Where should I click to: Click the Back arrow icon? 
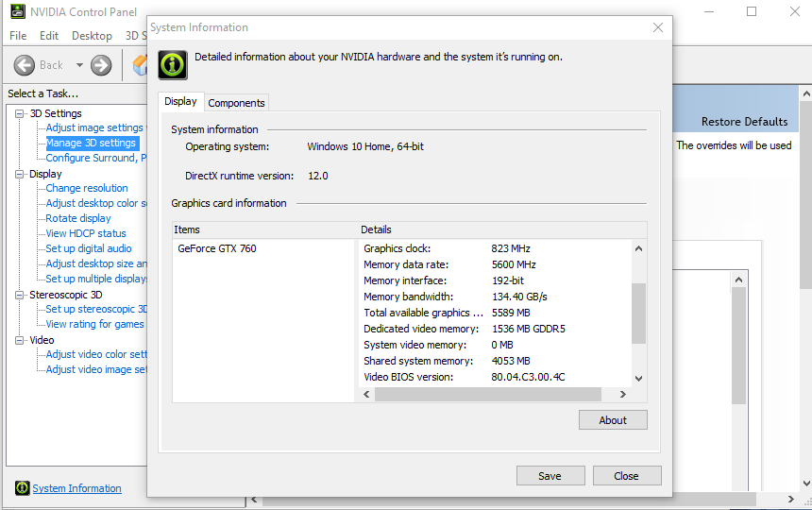tap(25, 65)
